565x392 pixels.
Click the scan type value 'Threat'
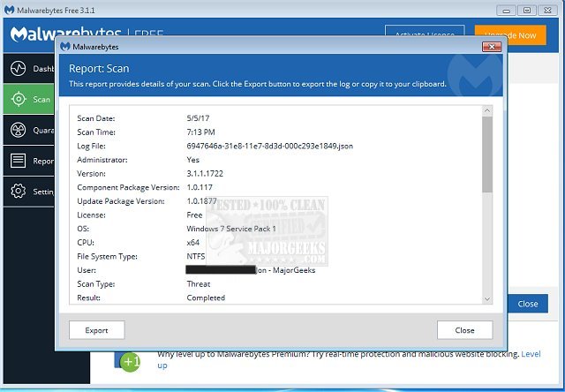(199, 284)
